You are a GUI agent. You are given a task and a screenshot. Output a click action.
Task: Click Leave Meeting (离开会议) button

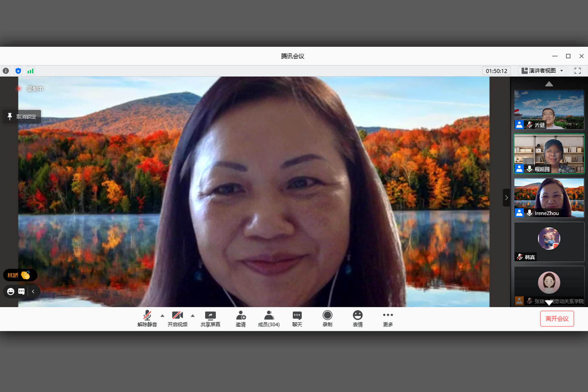coord(557,319)
